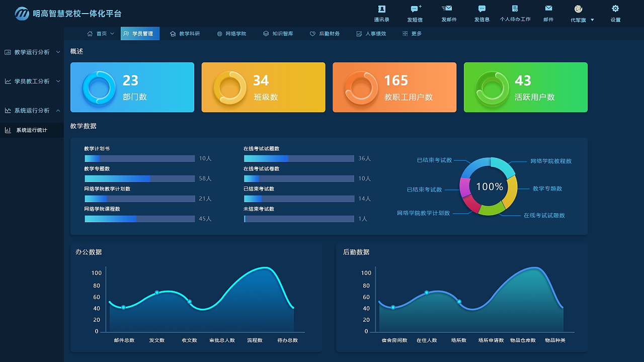The width and height of the screenshot is (644, 362).
Task: Collapse 系统运行分析 sidebar section
Action: (x=32, y=111)
